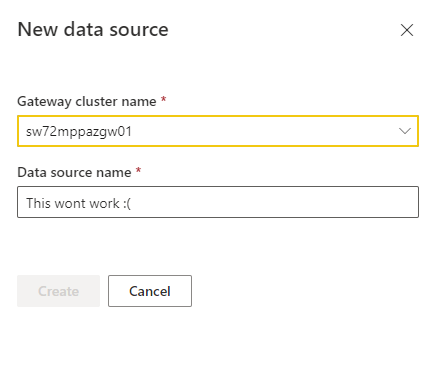Click the Data source name input field

(218, 202)
